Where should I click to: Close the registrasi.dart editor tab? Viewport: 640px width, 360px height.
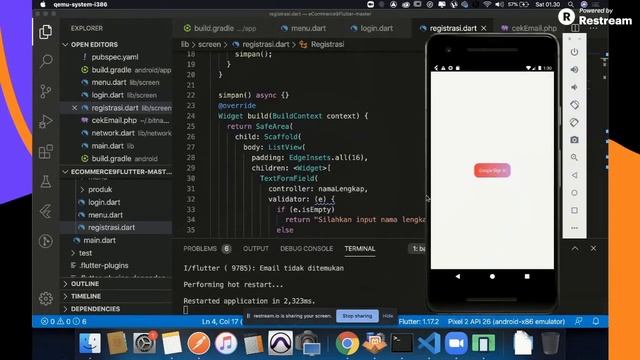[484, 28]
